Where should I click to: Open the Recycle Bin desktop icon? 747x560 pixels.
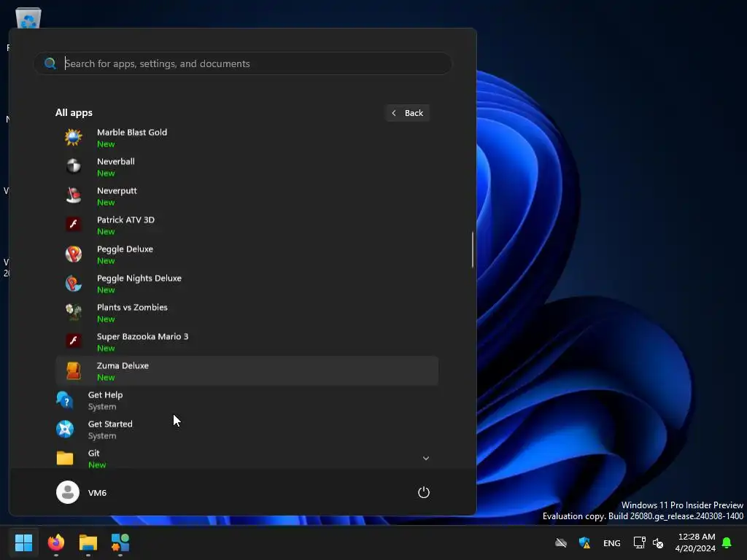[x=28, y=19]
